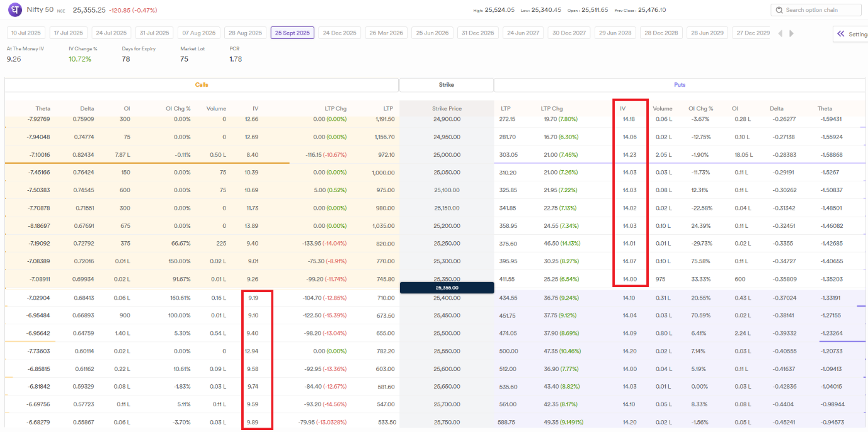Click strike price 25,000.00
This screenshot has height=432, width=868.
447,154
